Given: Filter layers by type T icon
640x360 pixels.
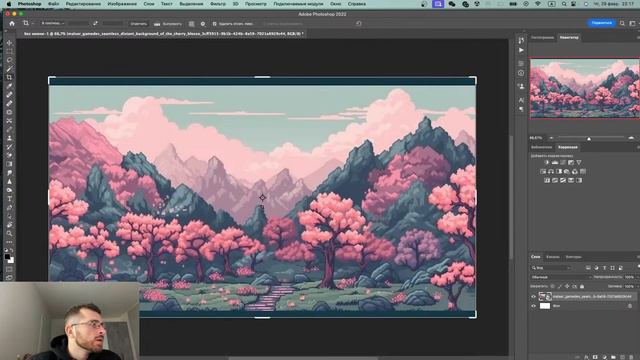Looking at the screenshot, I should tap(604, 268).
